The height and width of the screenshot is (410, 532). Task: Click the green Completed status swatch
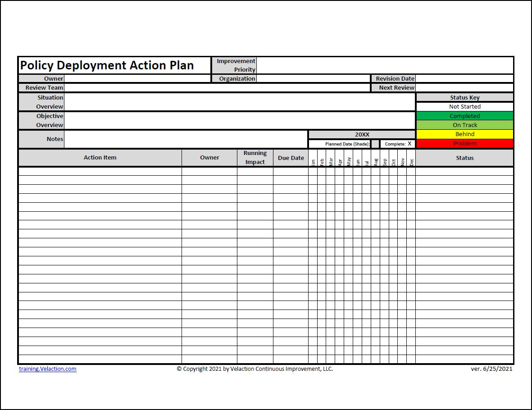pos(465,116)
